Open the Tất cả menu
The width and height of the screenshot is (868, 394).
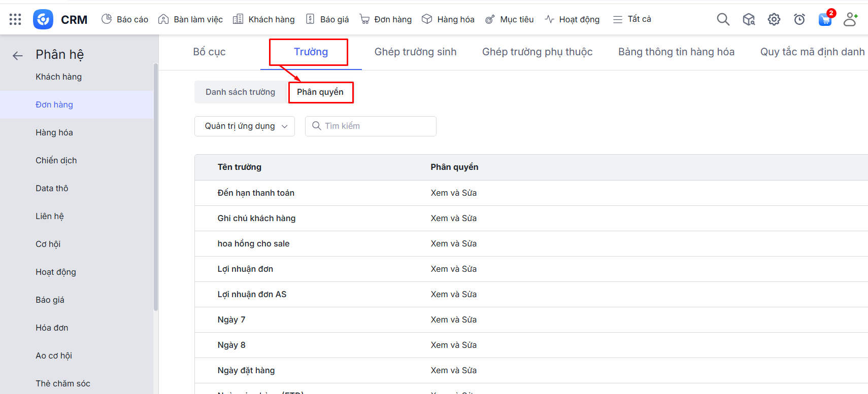pos(632,19)
